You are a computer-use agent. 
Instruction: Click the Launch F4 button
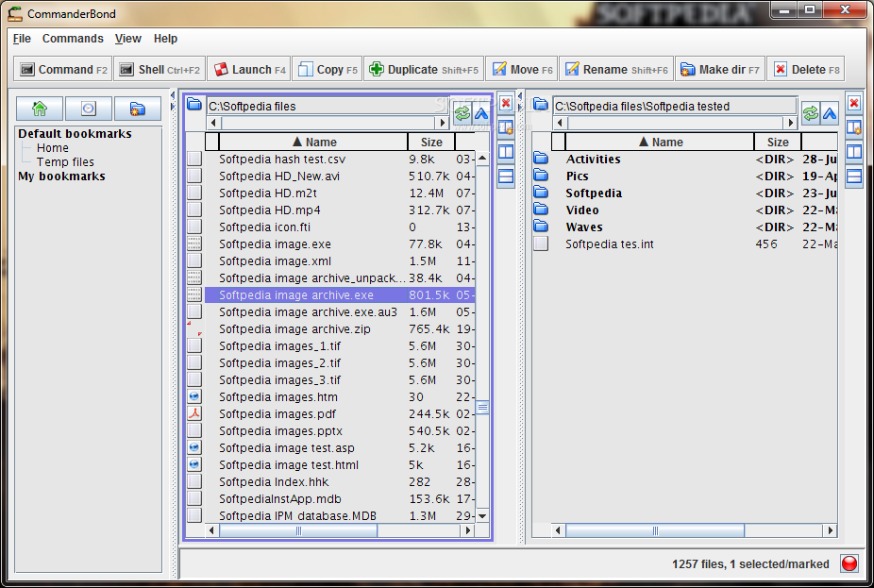(249, 69)
